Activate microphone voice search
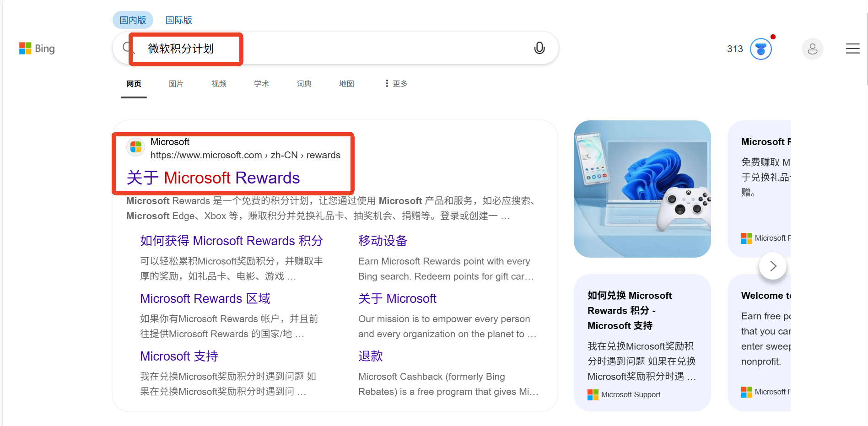The height and width of the screenshot is (426, 868). pyautogui.click(x=539, y=48)
